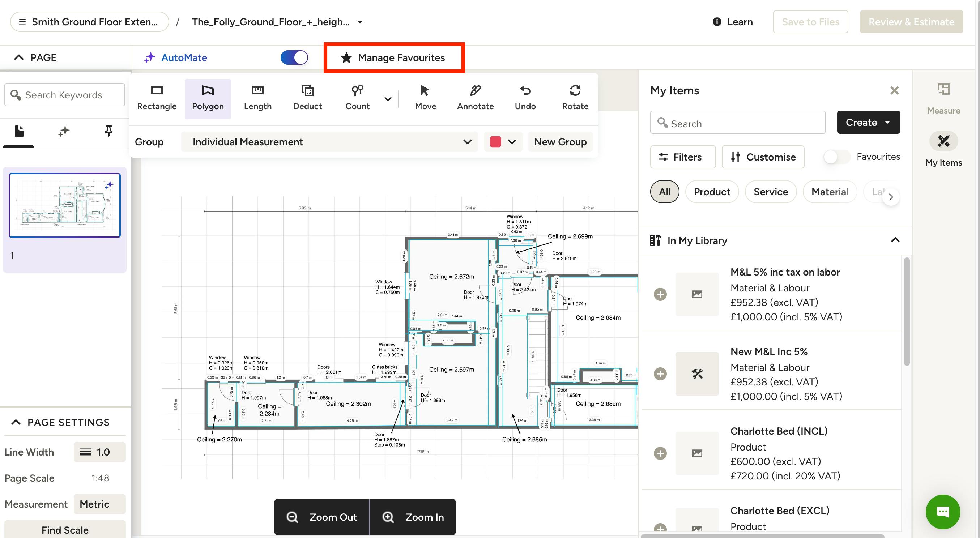The image size is (980, 538).
Task: Open the red colour swatch picker
Action: pos(503,142)
